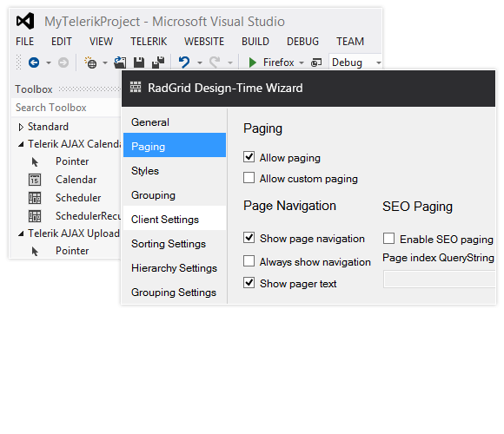Viewport: 504px width, 434px height.
Task: Open the VIEW menu
Action: 102,42
